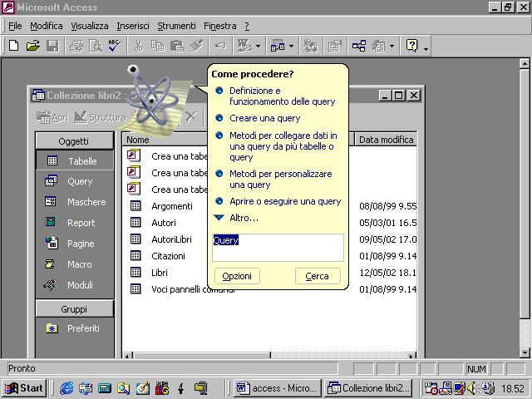Select Maschere in the Oggetti list
Viewport: 532px width, 399px height.
(x=75, y=202)
